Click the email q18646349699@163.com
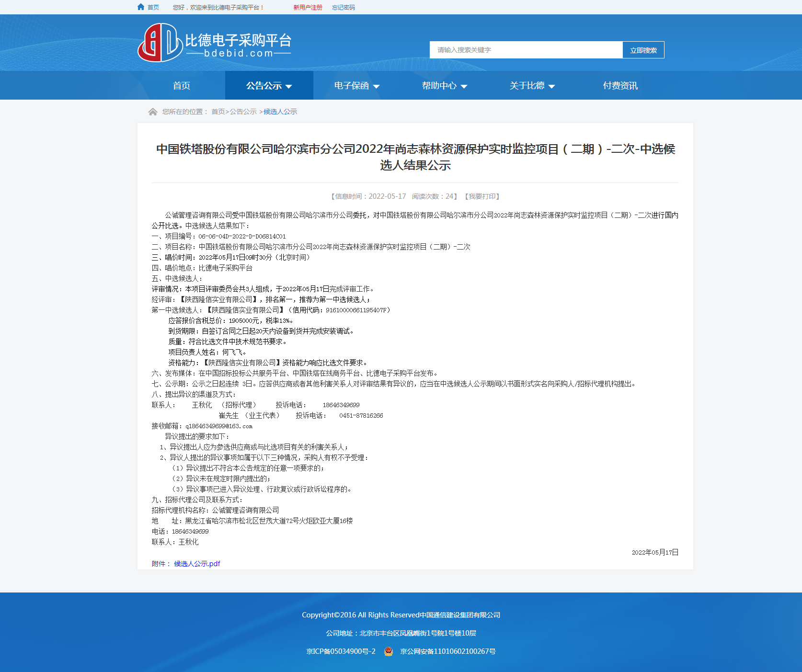 click(x=219, y=426)
